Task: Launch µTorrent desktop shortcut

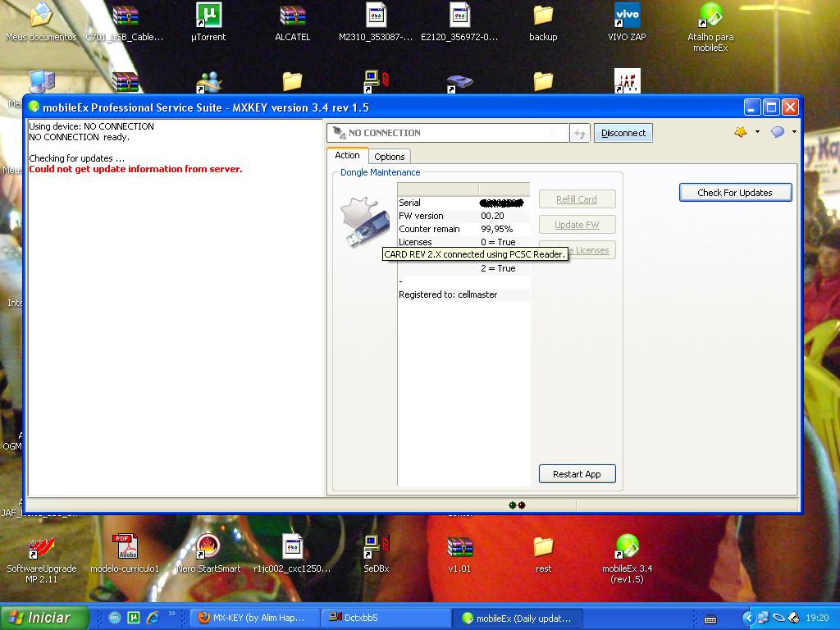Action: [x=208, y=22]
